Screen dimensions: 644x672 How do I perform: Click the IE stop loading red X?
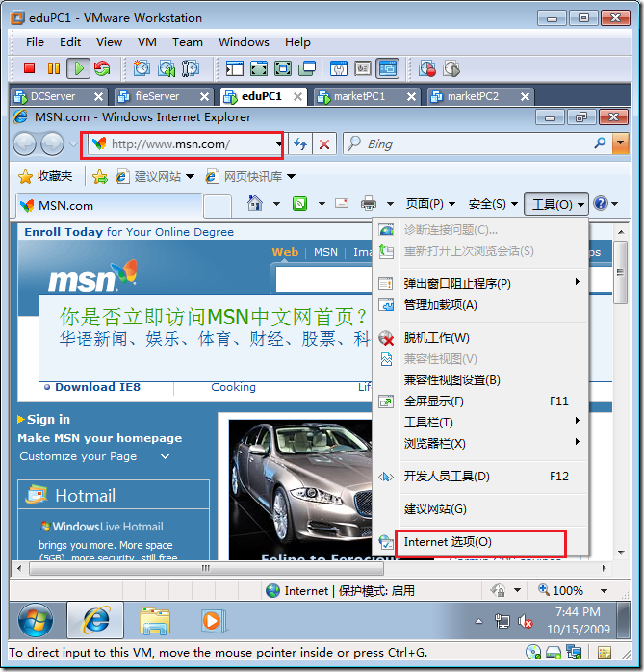[x=324, y=144]
